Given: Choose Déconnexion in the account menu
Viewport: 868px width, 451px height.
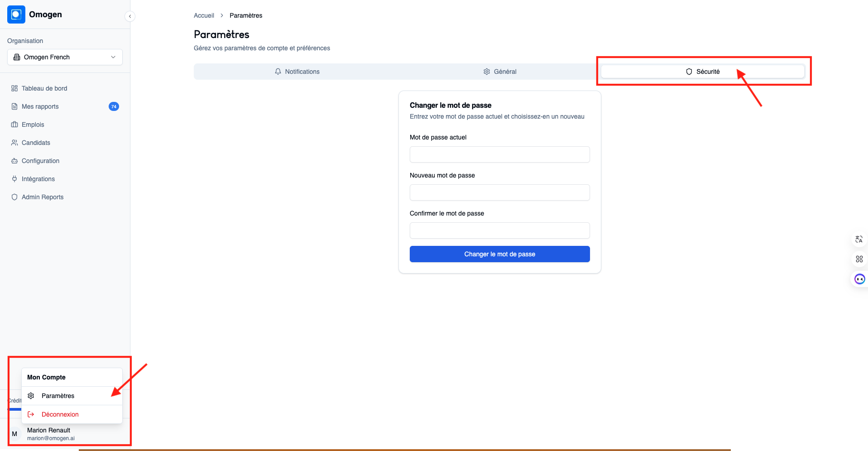Looking at the screenshot, I should point(60,414).
